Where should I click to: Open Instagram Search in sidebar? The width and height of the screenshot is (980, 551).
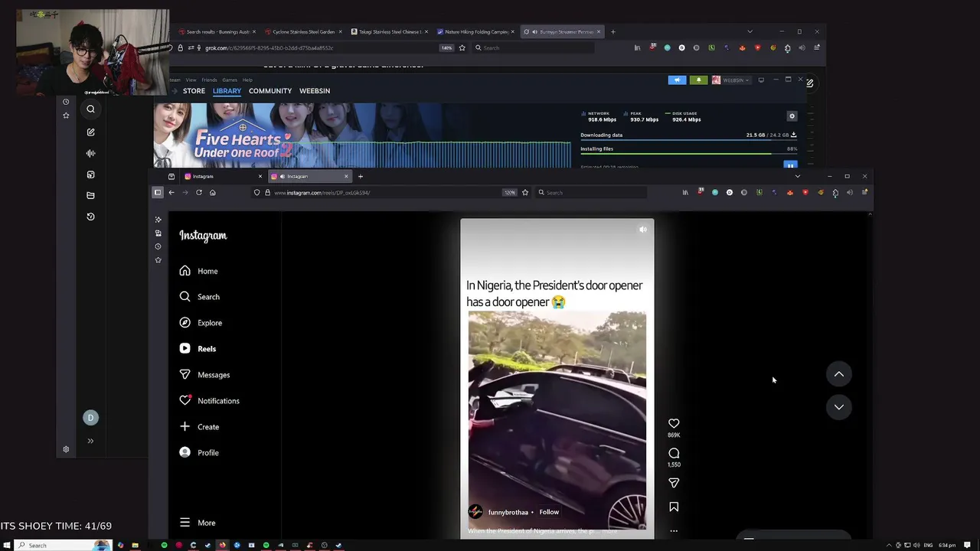point(200,297)
